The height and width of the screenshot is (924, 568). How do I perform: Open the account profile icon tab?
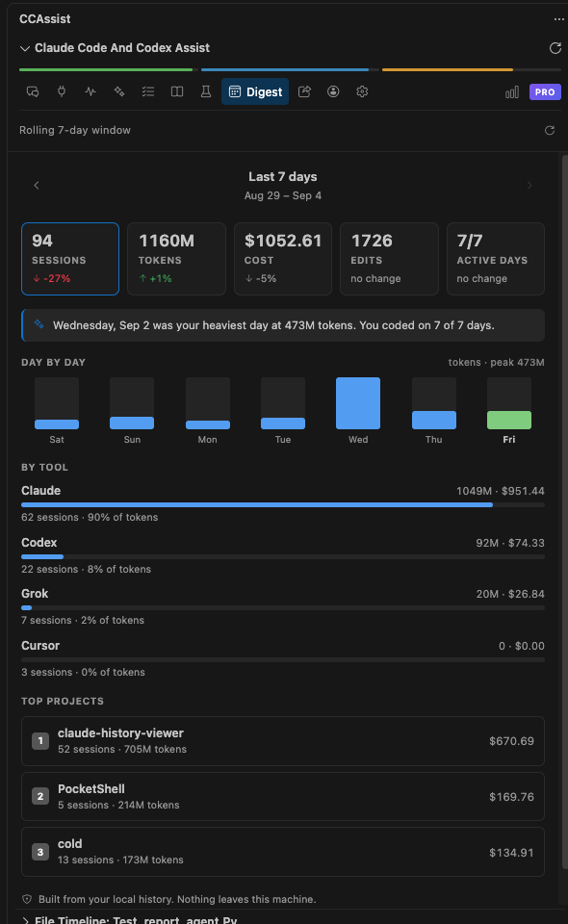pyautogui.click(x=333, y=91)
